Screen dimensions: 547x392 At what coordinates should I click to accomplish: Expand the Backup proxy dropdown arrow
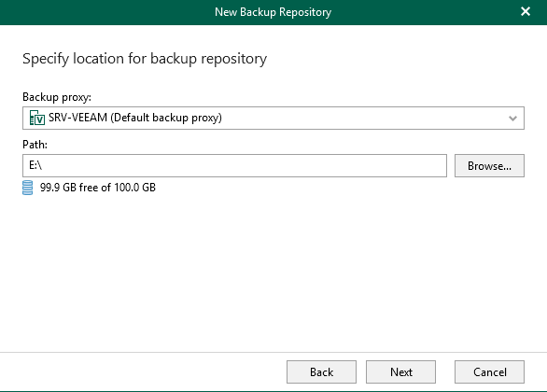click(x=512, y=119)
